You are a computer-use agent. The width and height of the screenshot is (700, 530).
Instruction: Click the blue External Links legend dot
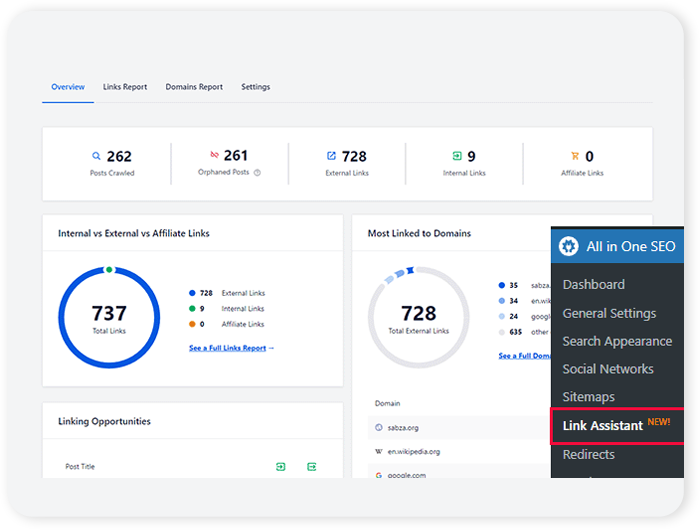192,293
